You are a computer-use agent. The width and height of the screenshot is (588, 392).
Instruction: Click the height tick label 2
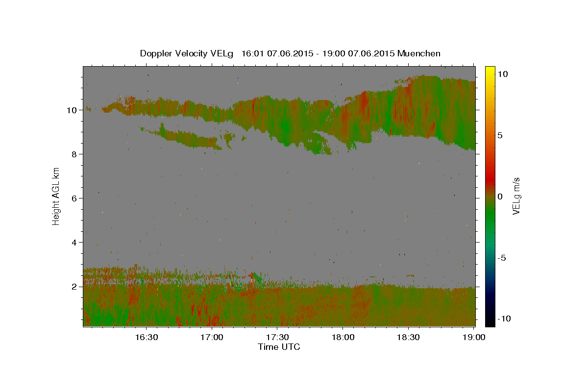point(74,287)
